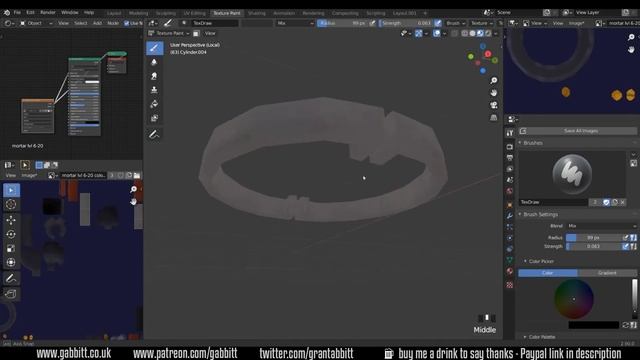Toggle camera view in 3D viewport
This screenshot has height=360, width=640.
(494, 105)
